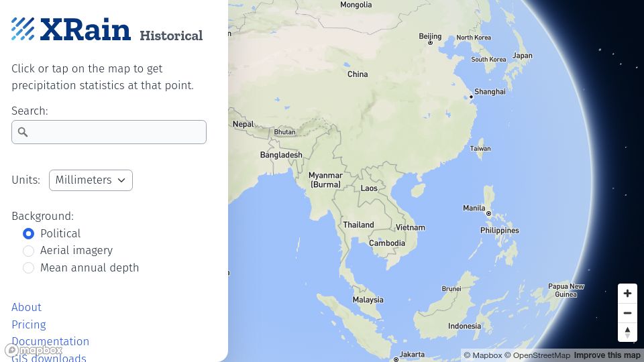Click the Improve this map link
Image resolution: width=644 pixels, height=362 pixels.
click(607, 355)
